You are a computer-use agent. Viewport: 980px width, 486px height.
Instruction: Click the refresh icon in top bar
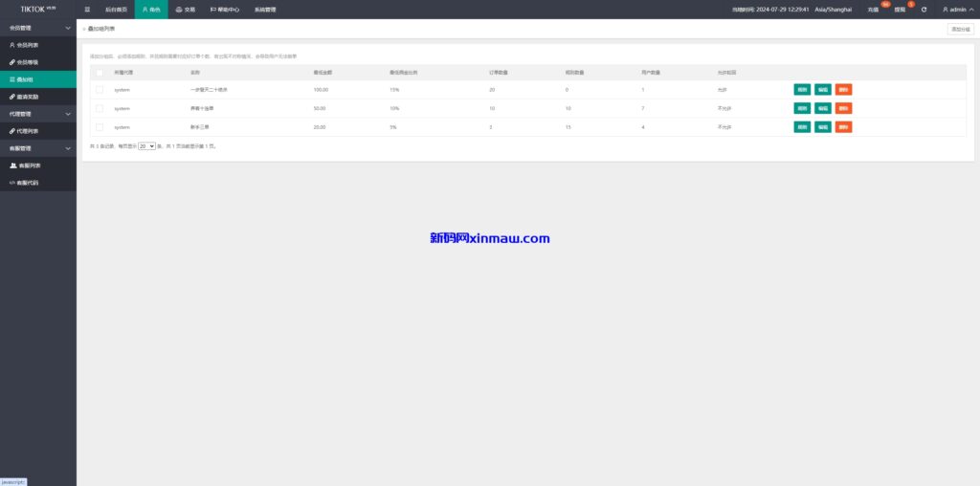coord(924,10)
